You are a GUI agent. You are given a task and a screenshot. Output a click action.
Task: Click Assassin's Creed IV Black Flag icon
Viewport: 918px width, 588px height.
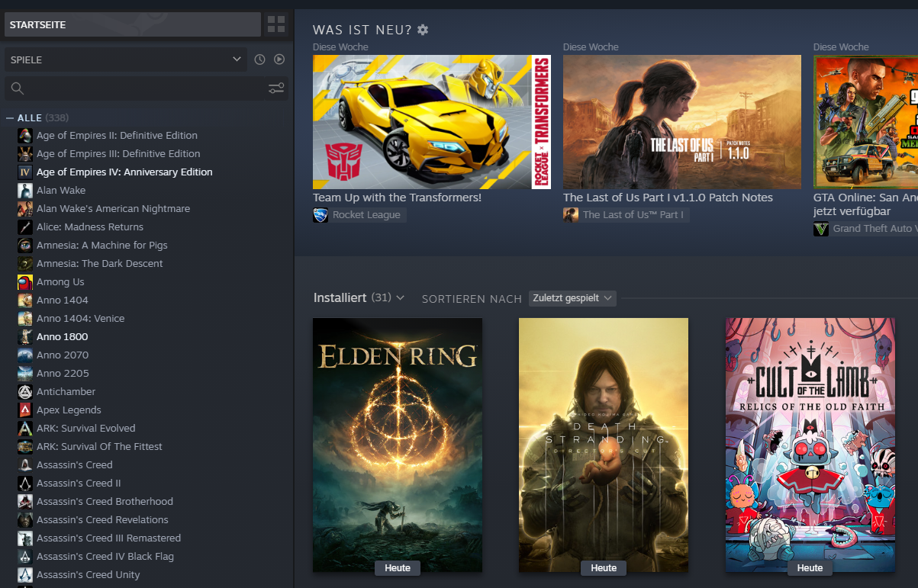[x=25, y=557]
